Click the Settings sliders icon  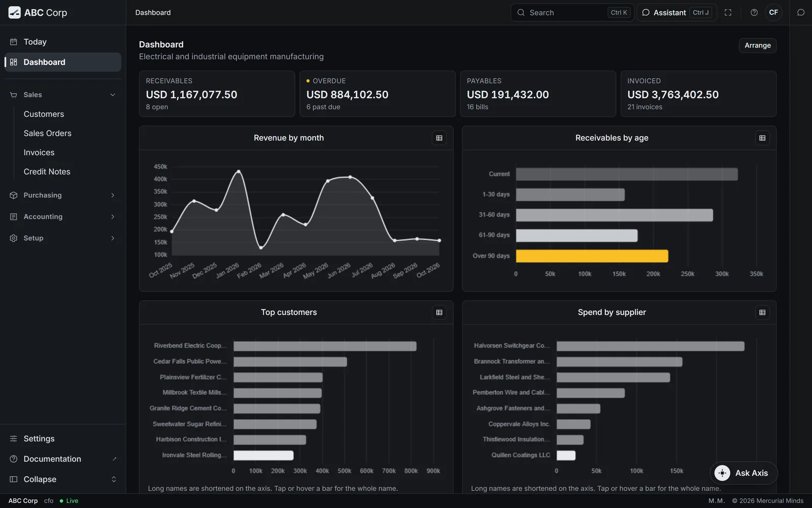(14, 438)
